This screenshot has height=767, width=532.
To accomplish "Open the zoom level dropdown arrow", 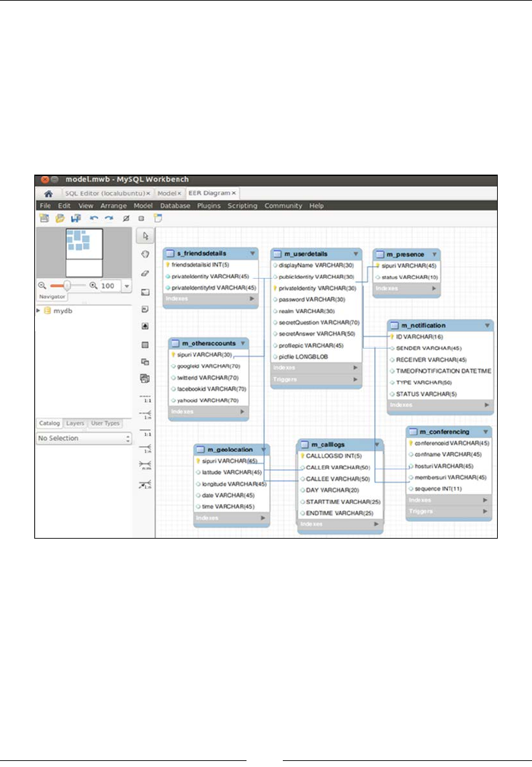I will click(127, 286).
